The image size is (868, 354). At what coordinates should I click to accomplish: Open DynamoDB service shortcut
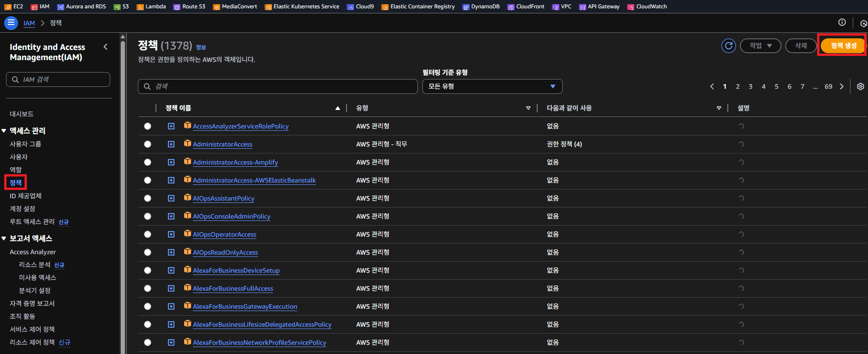coord(481,6)
